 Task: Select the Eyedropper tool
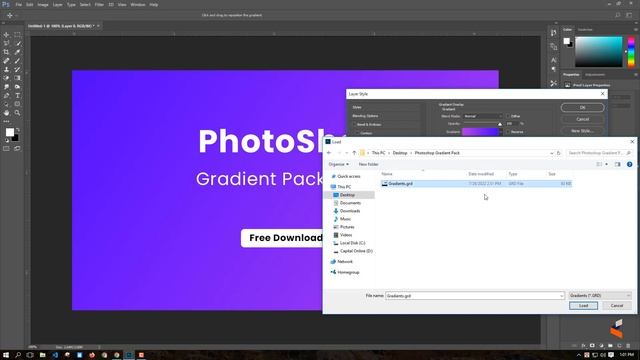17,52
